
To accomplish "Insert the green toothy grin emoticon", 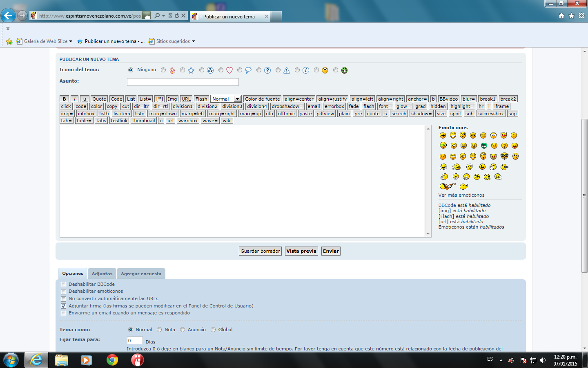I will 484,146.
